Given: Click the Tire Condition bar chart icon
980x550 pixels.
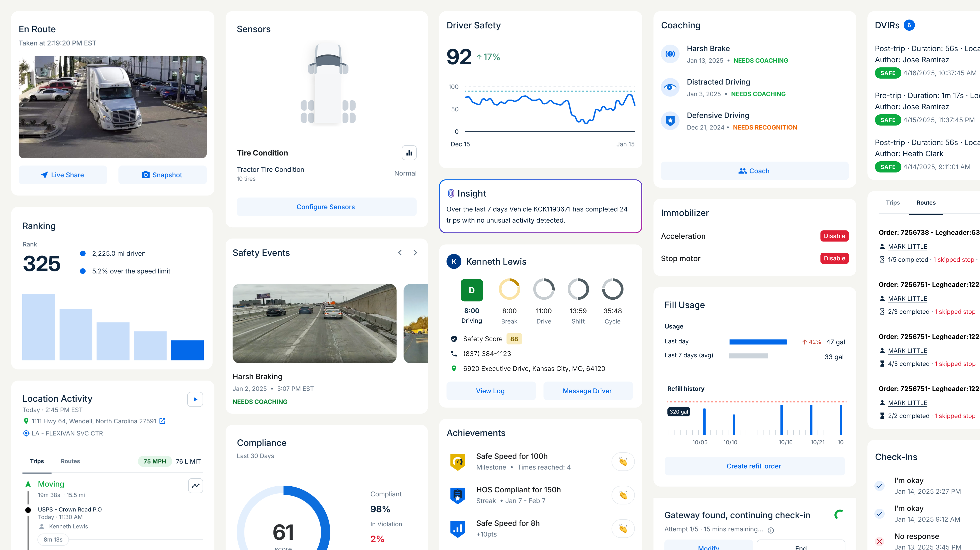Looking at the screenshot, I should 409,153.
